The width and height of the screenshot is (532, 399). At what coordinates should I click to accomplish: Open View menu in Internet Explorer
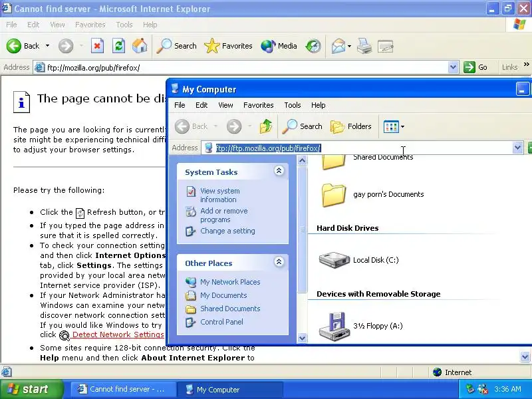click(x=57, y=25)
